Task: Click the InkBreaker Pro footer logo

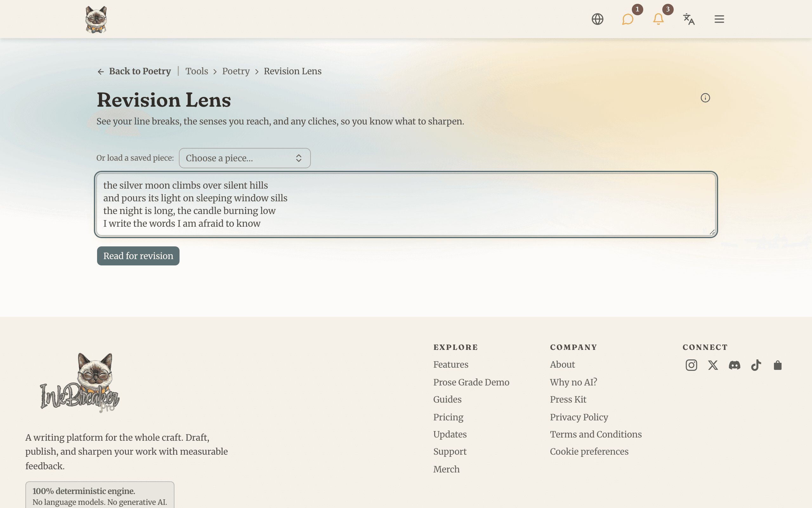Action: click(x=80, y=383)
